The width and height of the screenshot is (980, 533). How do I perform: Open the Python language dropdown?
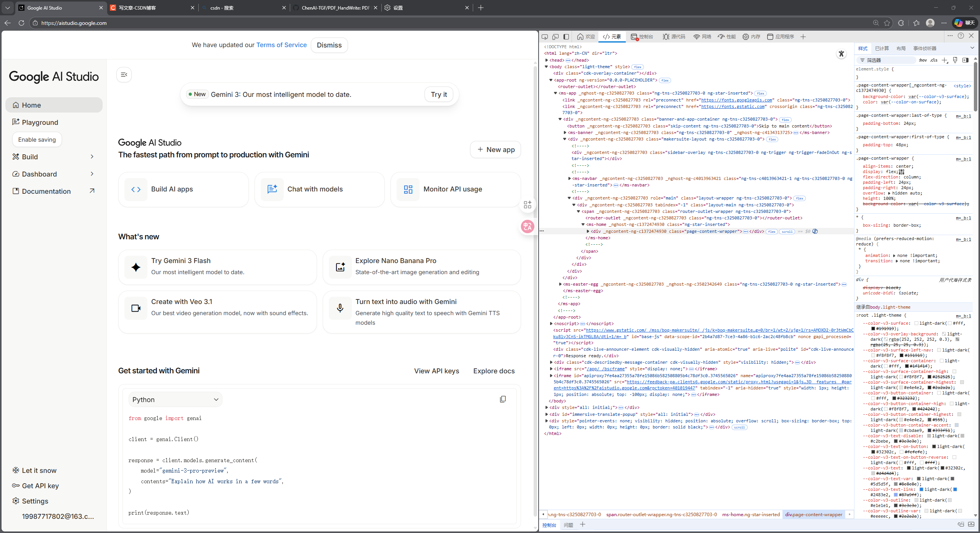175,399
